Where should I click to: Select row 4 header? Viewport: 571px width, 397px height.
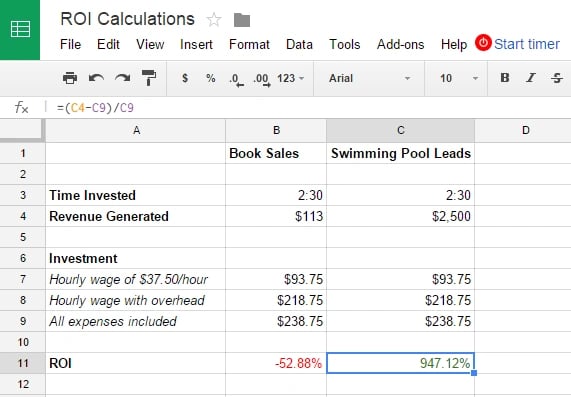click(23, 216)
